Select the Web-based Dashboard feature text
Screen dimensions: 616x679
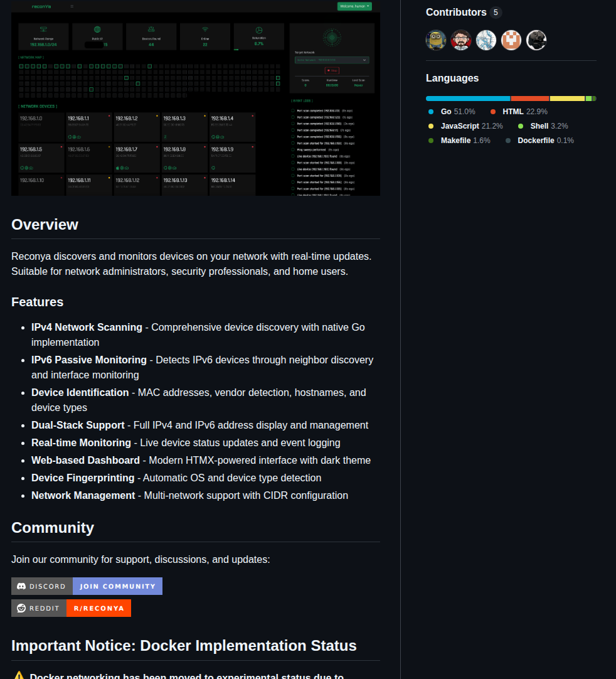click(201, 461)
